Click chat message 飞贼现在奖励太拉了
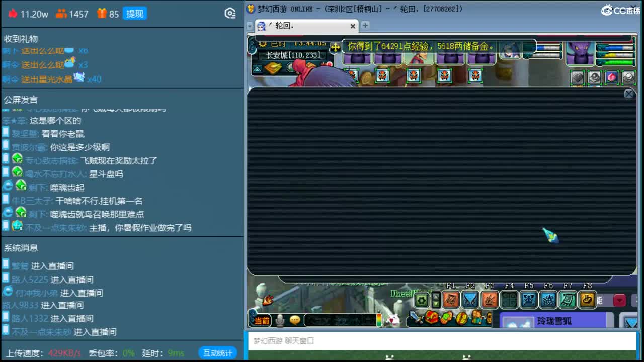This screenshot has width=644, height=362. tap(119, 160)
